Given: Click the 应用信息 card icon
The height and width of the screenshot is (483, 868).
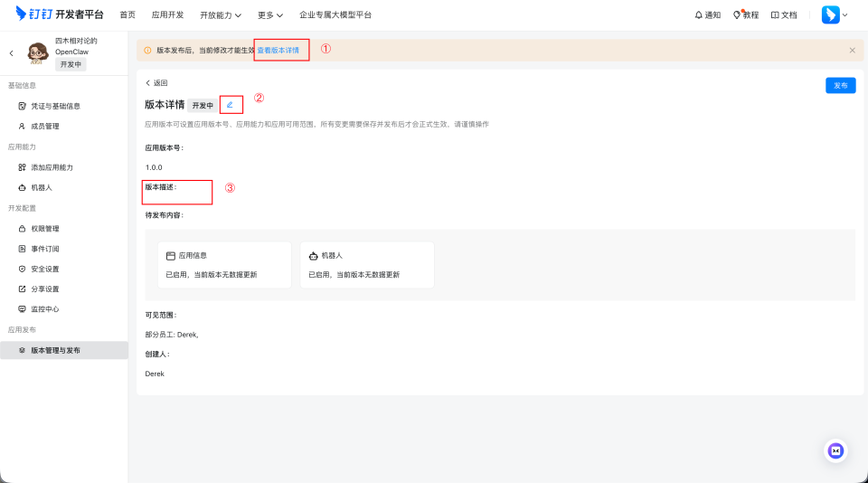Looking at the screenshot, I should tap(171, 256).
